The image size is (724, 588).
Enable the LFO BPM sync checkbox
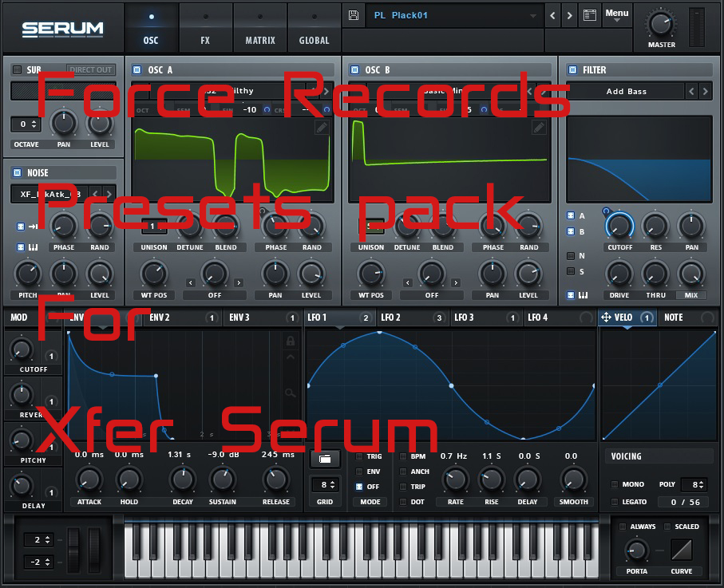pos(403,456)
